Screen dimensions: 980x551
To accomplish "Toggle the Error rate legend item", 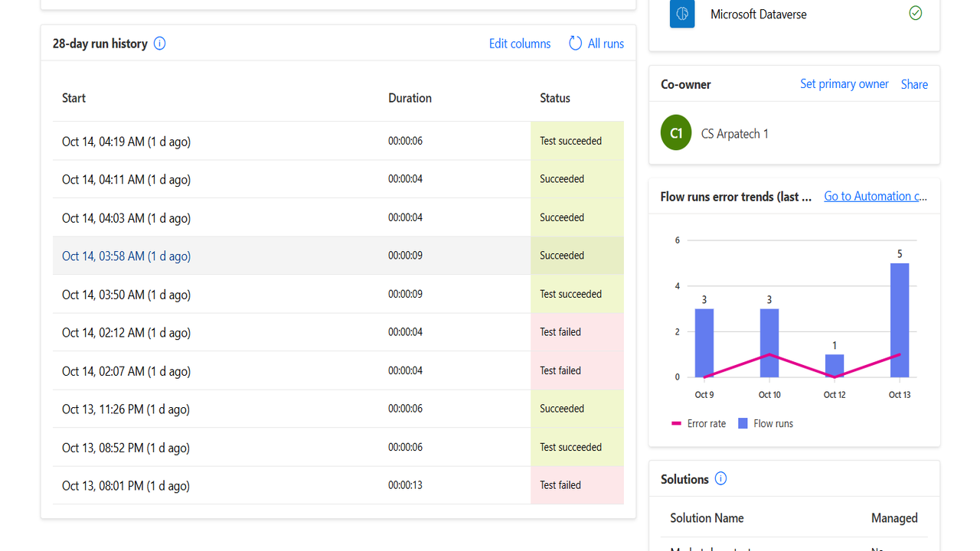I will 698,423.
